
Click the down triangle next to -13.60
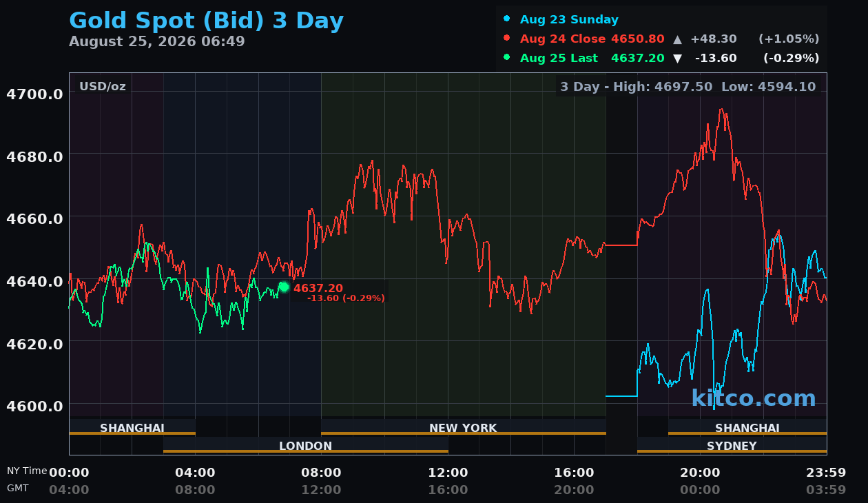point(677,59)
